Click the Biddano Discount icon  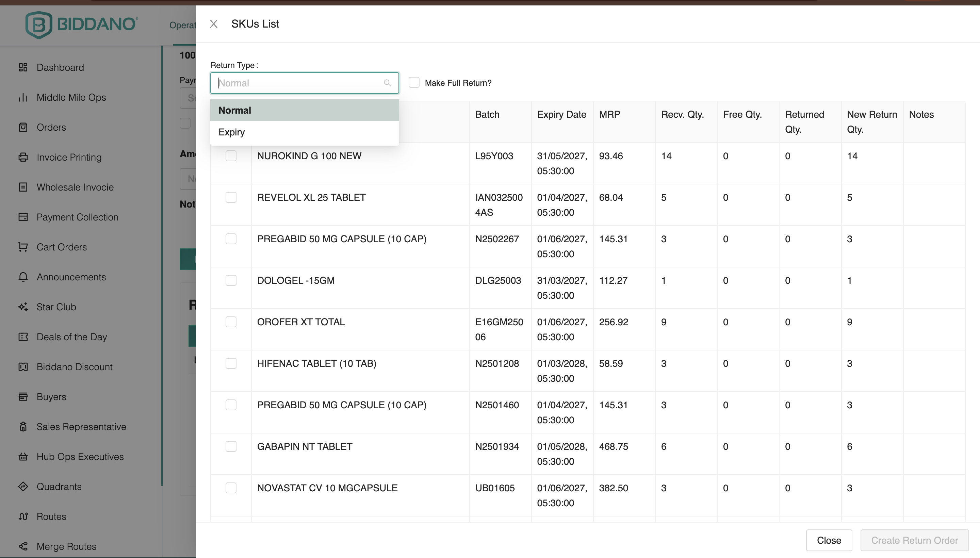point(23,367)
